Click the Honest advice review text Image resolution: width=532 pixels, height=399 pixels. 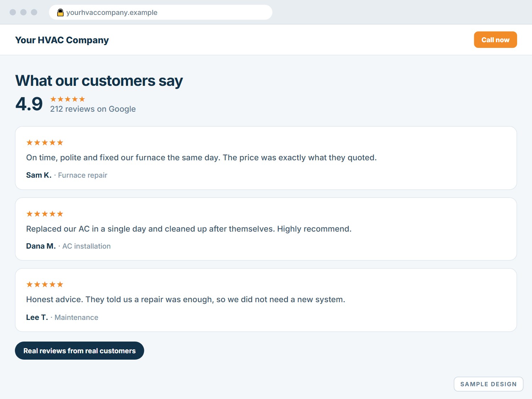186,299
